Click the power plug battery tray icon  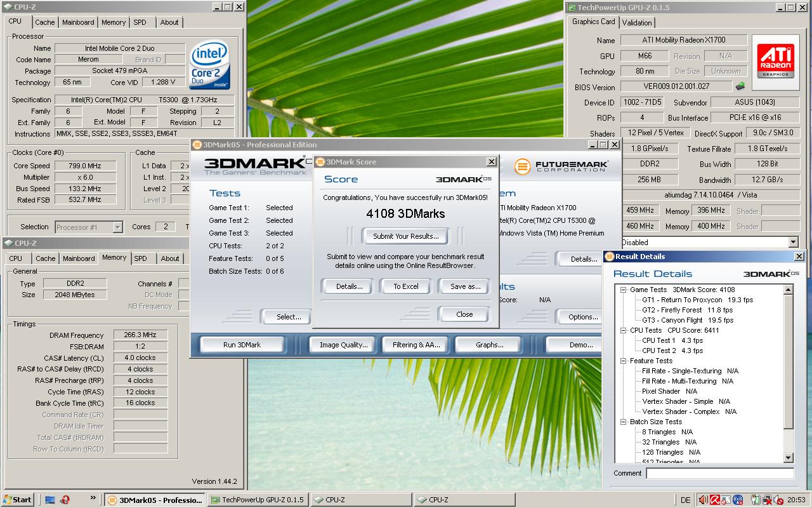click(x=755, y=500)
